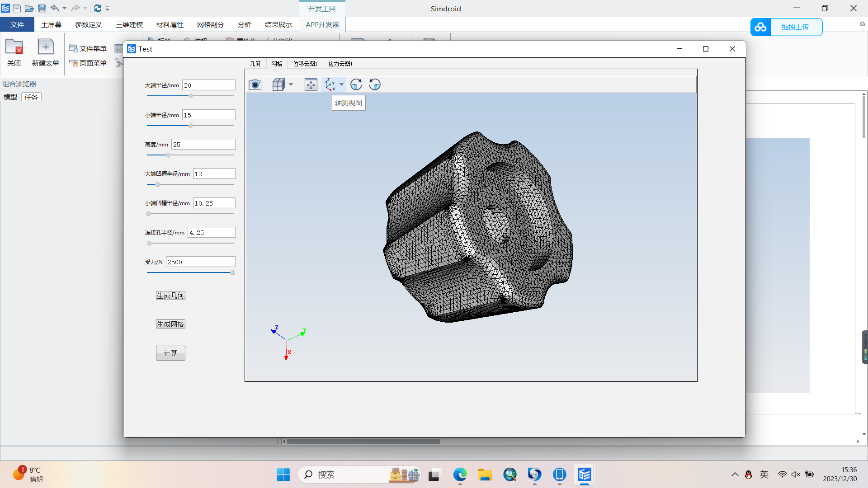Click the save icon in quick access toolbar
Image resolution: width=868 pixels, height=488 pixels.
point(42,8)
